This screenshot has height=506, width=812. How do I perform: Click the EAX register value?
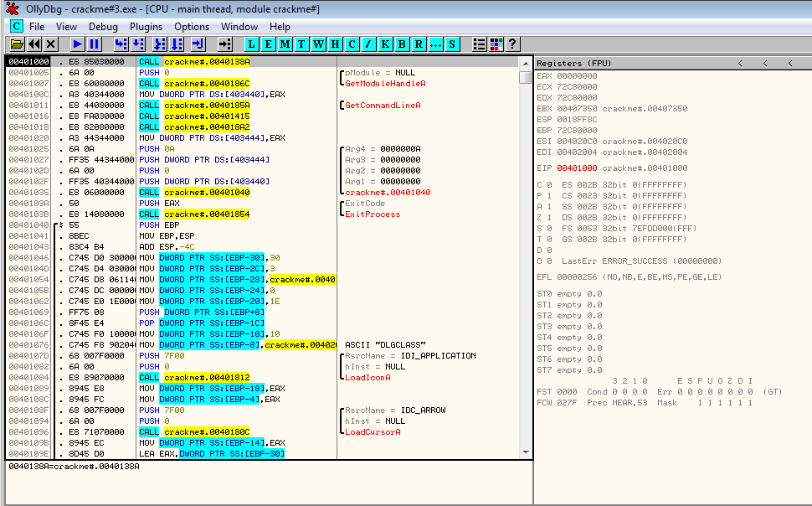click(577, 75)
